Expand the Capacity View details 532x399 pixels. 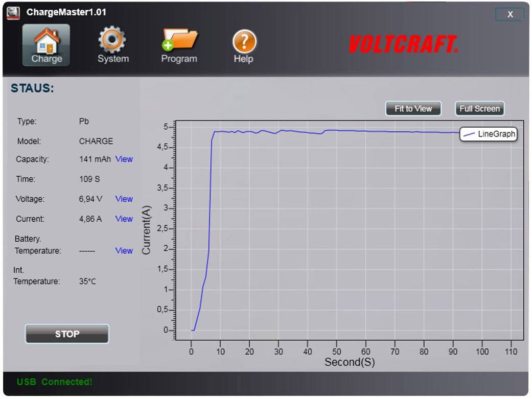point(124,159)
